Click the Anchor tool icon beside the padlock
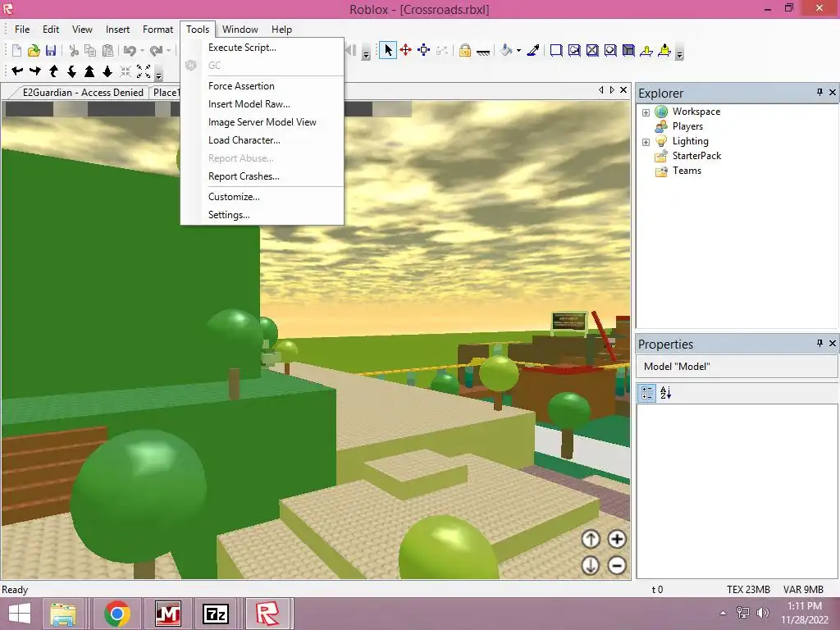This screenshot has width=840, height=630. (x=483, y=52)
